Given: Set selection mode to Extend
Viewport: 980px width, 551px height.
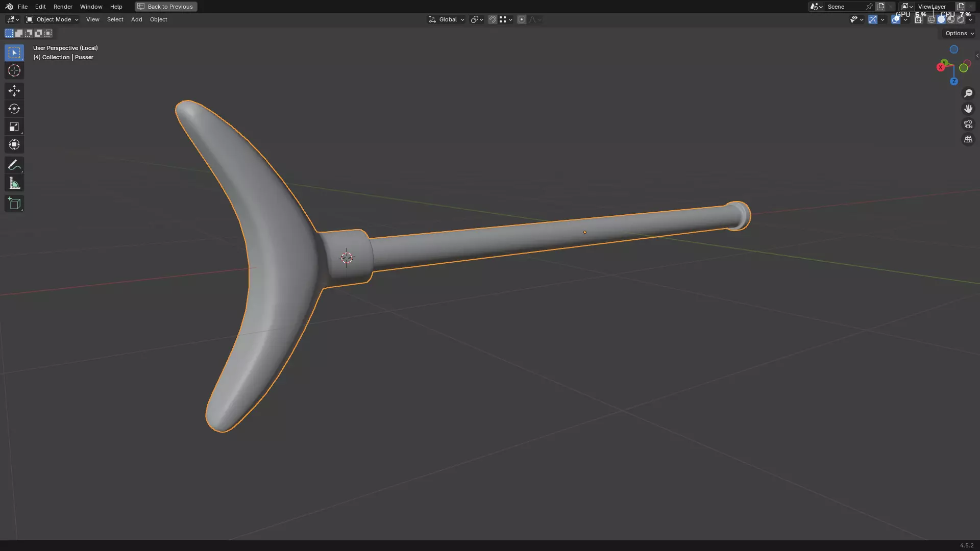Looking at the screenshot, I should (19, 33).
